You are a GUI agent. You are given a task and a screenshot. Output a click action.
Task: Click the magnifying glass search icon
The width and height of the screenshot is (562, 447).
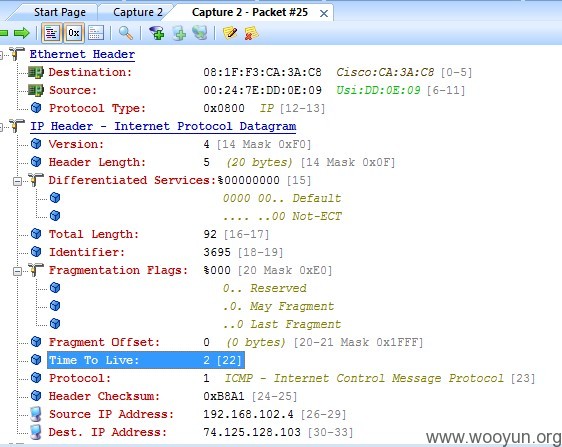(x=126, y=33)
